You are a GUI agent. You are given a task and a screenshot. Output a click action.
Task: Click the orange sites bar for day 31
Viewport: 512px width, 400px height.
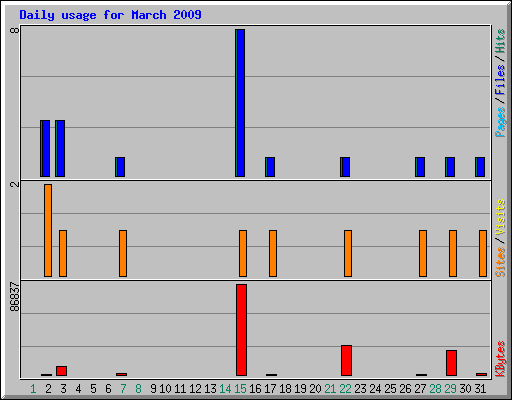[483, 253]
